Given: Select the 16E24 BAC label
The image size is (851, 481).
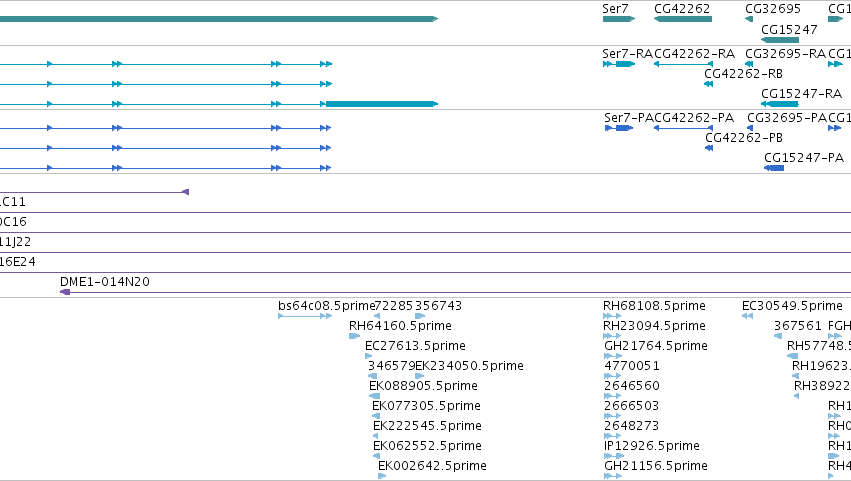Looking at the screenshot, I should 18,262.
